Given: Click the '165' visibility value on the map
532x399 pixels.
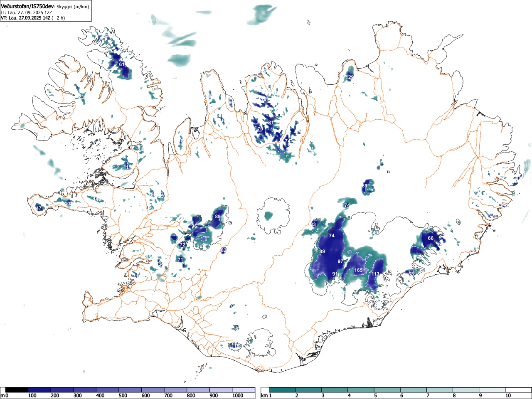Looking at the screenshot, I should click(x=358, y=270).
